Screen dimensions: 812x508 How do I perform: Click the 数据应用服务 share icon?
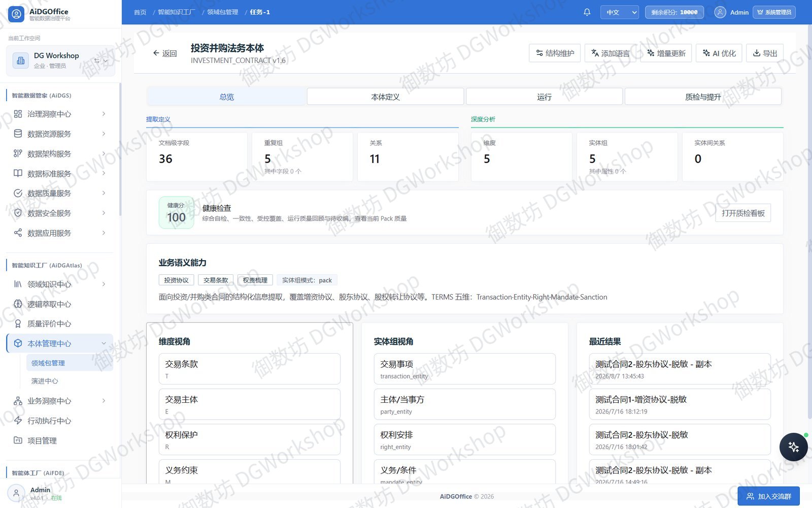click(18, 233)
